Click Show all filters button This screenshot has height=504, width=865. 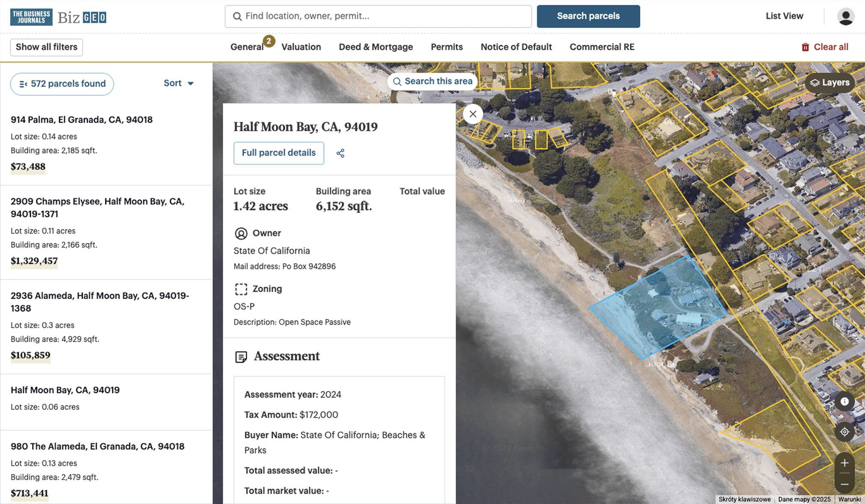pyautogui.click(x=47, y=47)
